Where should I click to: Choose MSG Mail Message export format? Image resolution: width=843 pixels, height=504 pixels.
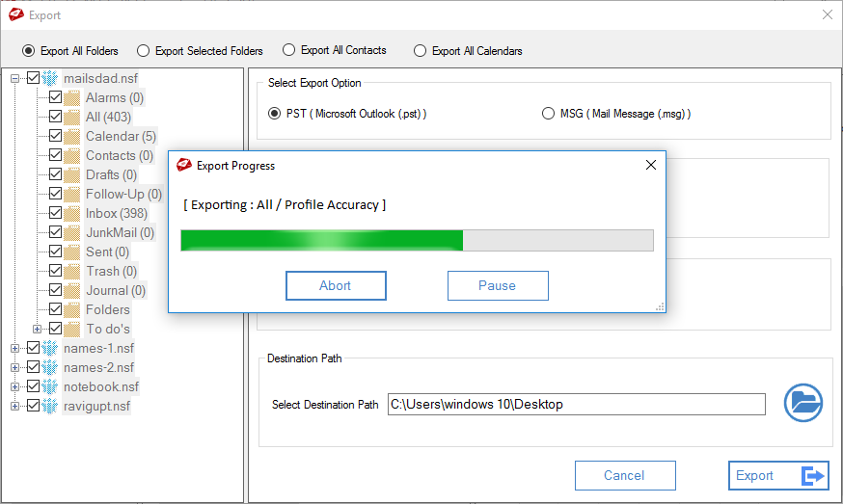point(548,114)
